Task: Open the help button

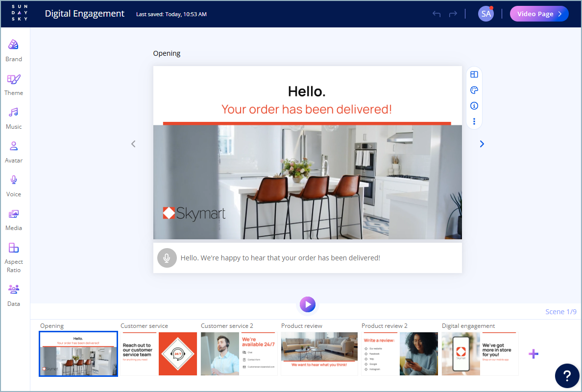Action: coord(567,376)
